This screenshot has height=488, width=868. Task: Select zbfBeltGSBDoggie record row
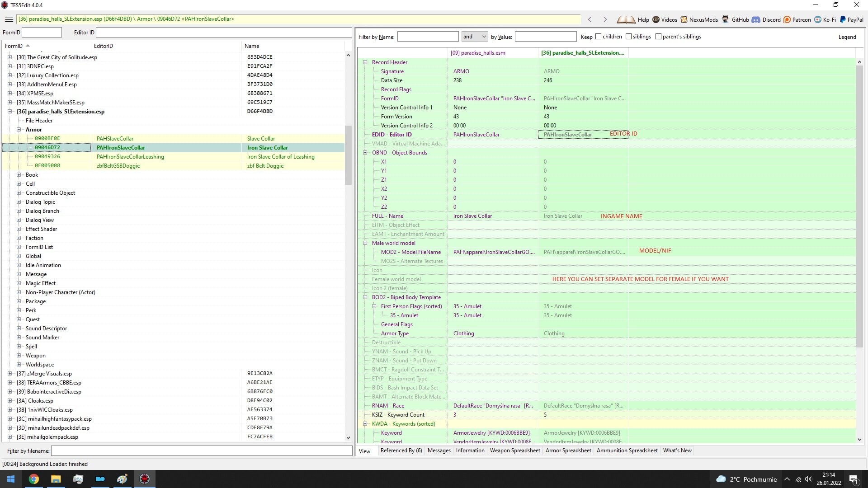coord(173,166)
